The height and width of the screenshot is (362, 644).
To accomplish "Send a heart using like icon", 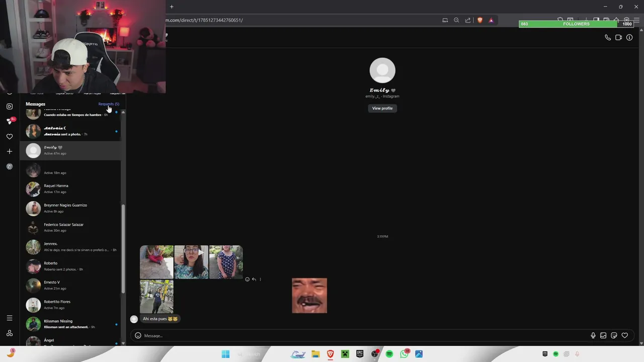I will (x=624, y=336).
